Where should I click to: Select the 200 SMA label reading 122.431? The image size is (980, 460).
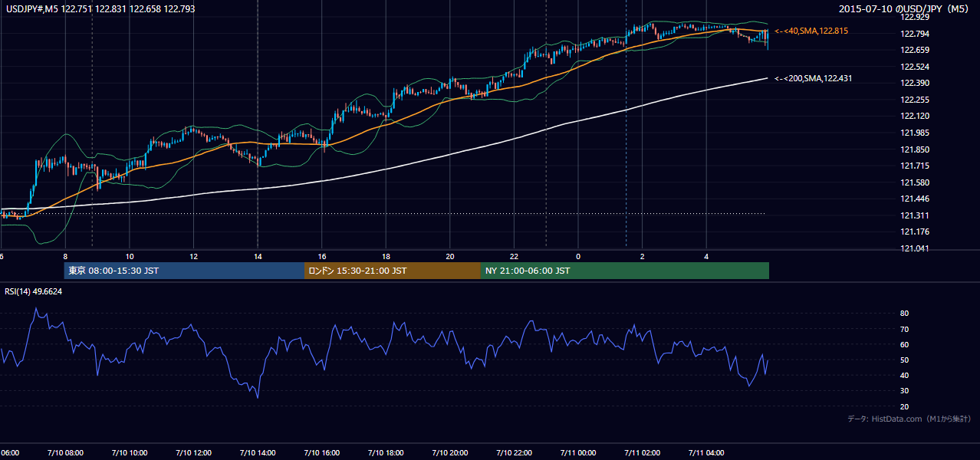point(813,78)
